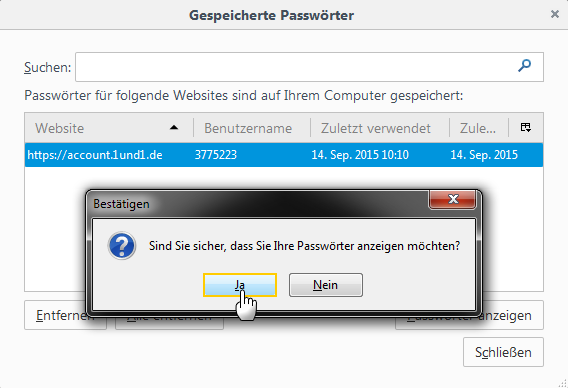Click the blue question mark icon
The height and width of the screenshot is (388, 568).
point(122,246)
